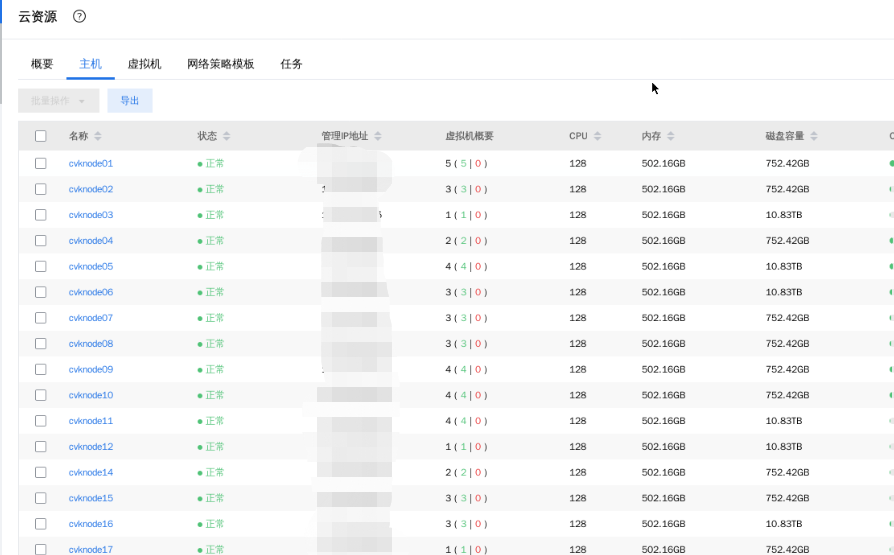This screenshot has width=894, height=555.
Task: Check the box for cvknode12
Action: (40, 447)
